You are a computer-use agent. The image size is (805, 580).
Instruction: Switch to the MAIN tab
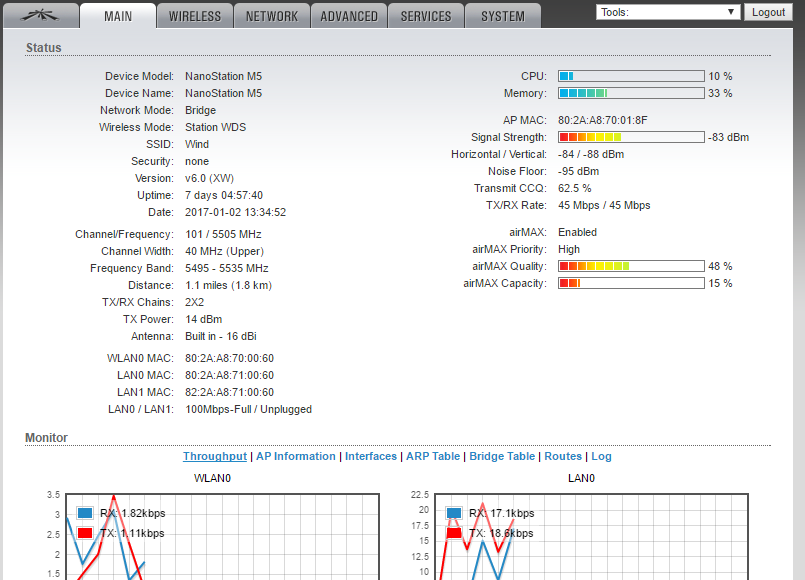[118, 15]
